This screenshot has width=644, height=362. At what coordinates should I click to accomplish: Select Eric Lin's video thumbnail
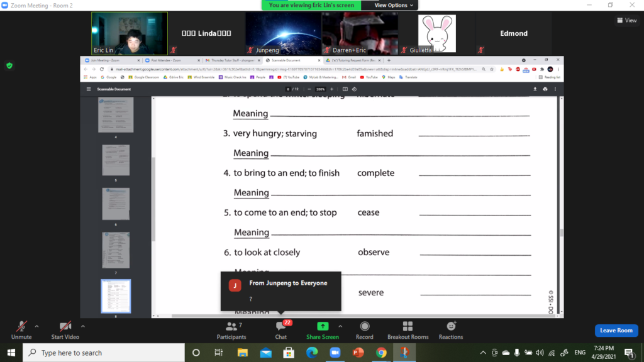[130, 33]
